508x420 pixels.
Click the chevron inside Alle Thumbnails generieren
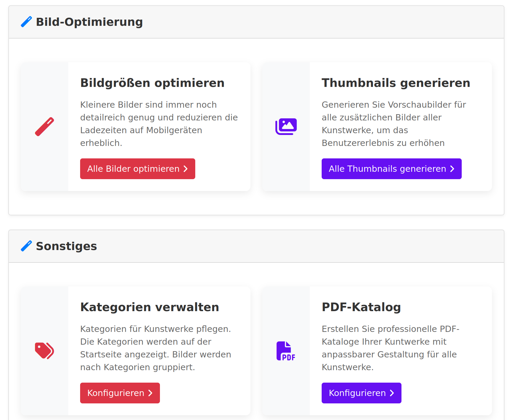(x=452, y=169)
